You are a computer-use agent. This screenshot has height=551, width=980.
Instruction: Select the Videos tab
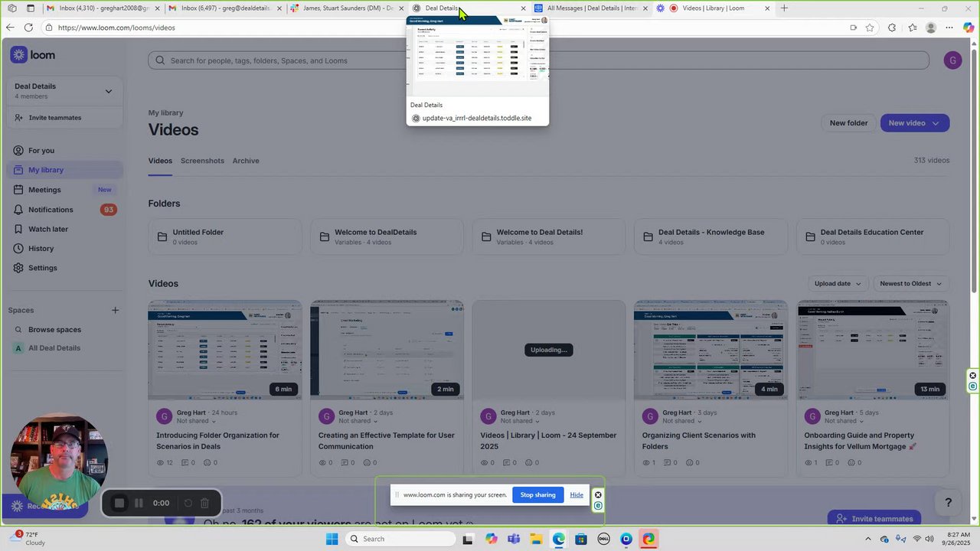pyautogui.click(x=160, y=161)
